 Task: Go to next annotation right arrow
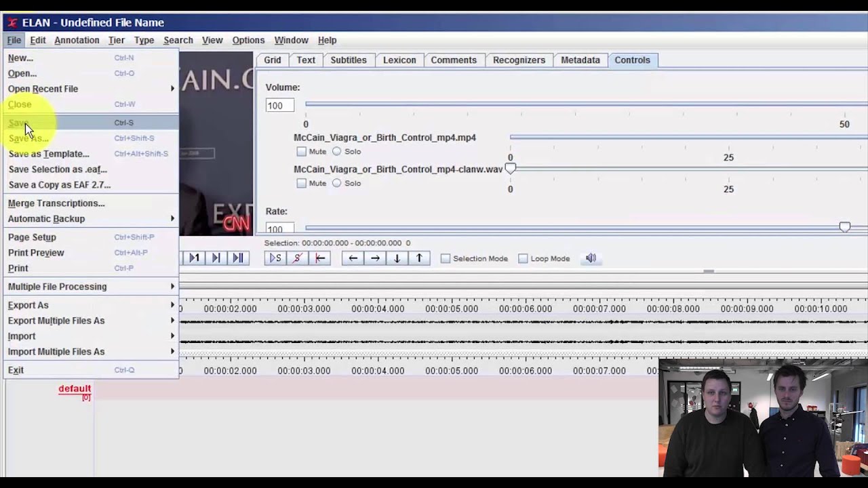click(x=375, y=258)
